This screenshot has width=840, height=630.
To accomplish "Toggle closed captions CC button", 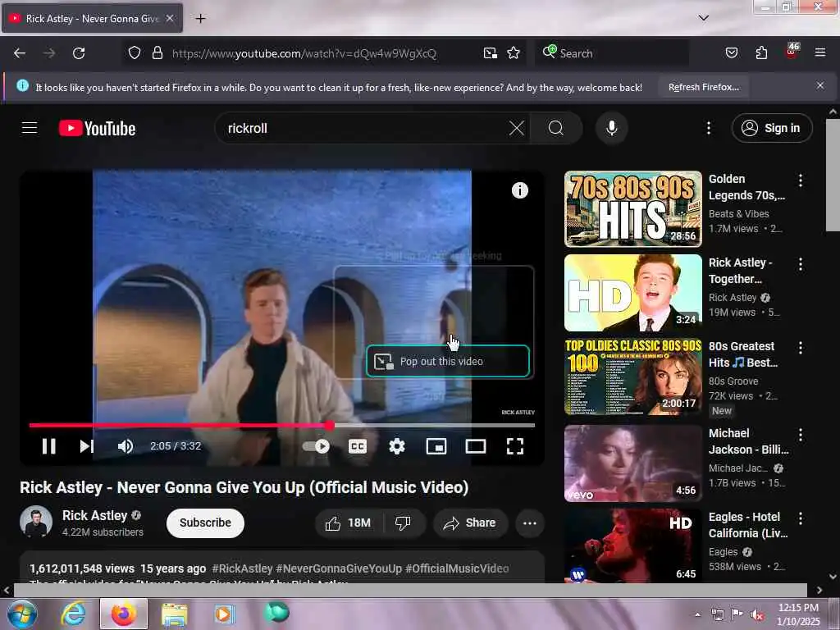I will pos(358,446).
